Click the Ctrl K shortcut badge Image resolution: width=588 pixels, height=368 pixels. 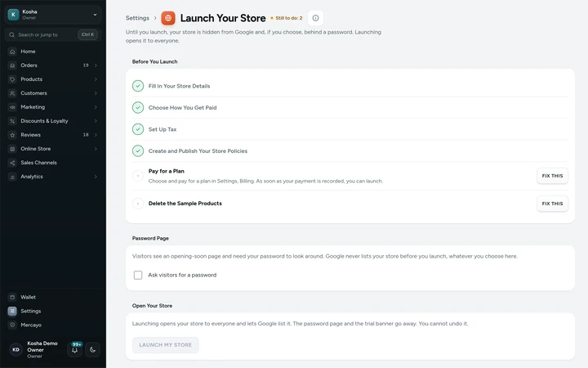coord(87,34)
